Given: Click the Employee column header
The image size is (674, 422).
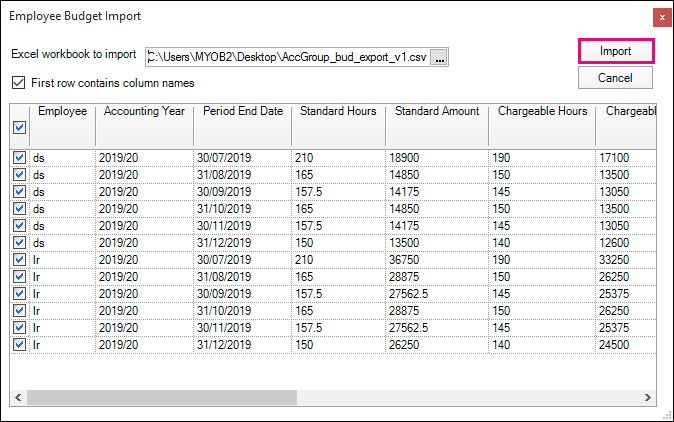Looking at the screenshot, I should [62, 111].
